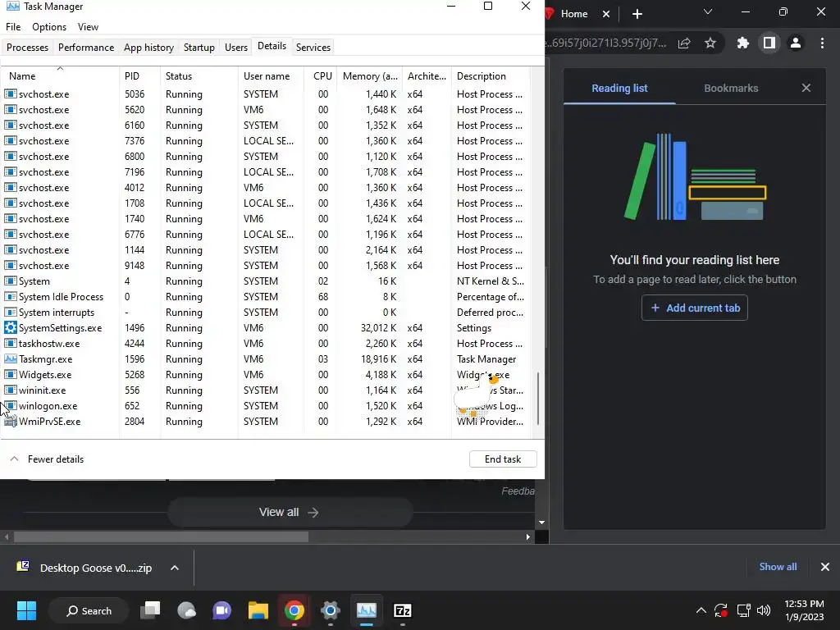Click Chrome icon in taskbar
Viewport: 840px width, 630px height.
pos(294,610)
